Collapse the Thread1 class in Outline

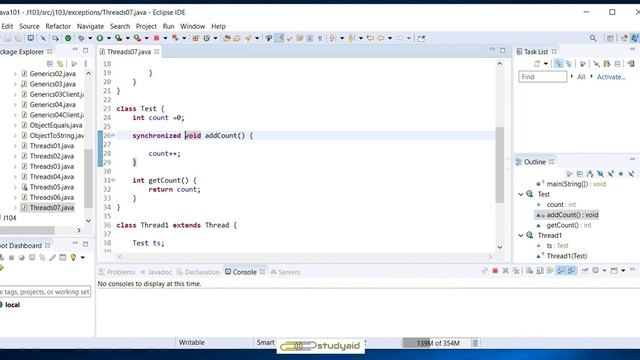point(520,236)
